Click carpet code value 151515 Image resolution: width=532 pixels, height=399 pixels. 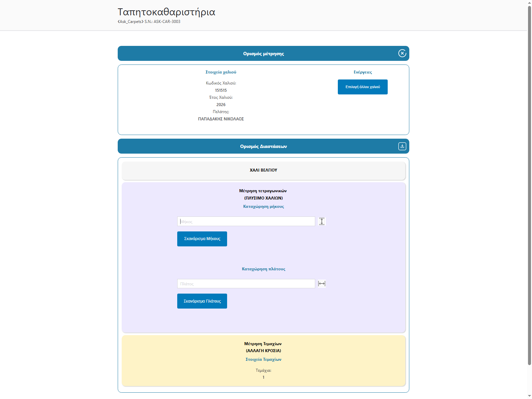[221, 90]
